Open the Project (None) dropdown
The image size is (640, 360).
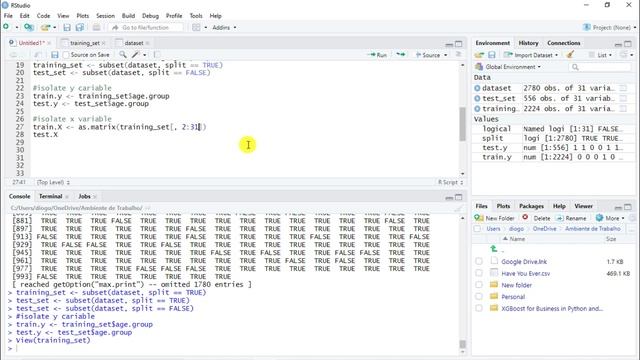[x=609, y=27]
